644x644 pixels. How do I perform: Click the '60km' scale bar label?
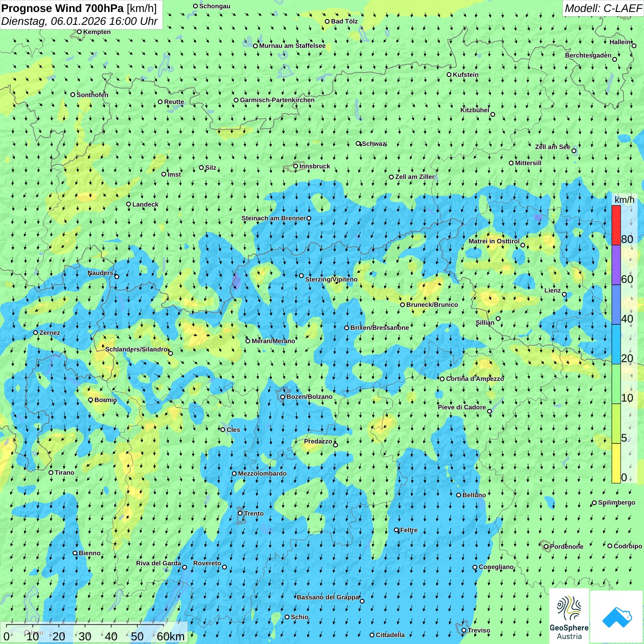[171, 636]
